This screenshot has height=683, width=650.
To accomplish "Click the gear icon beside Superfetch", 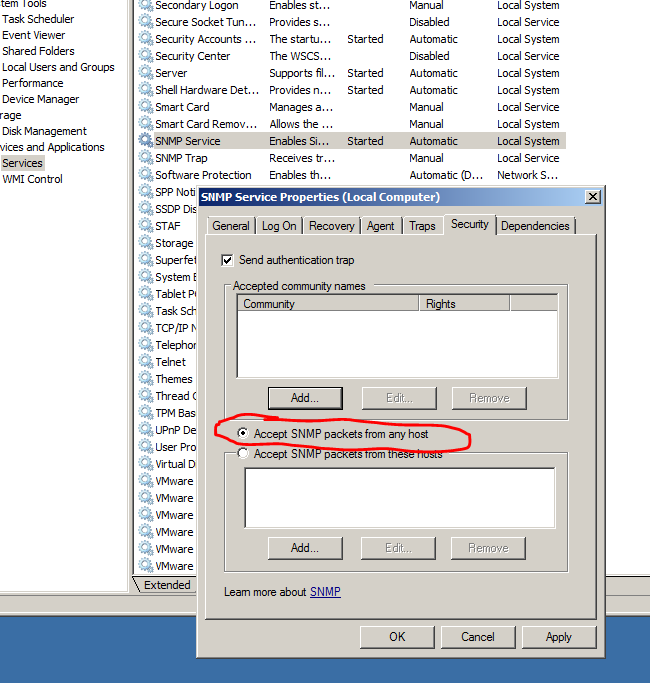I will [146, 259].
